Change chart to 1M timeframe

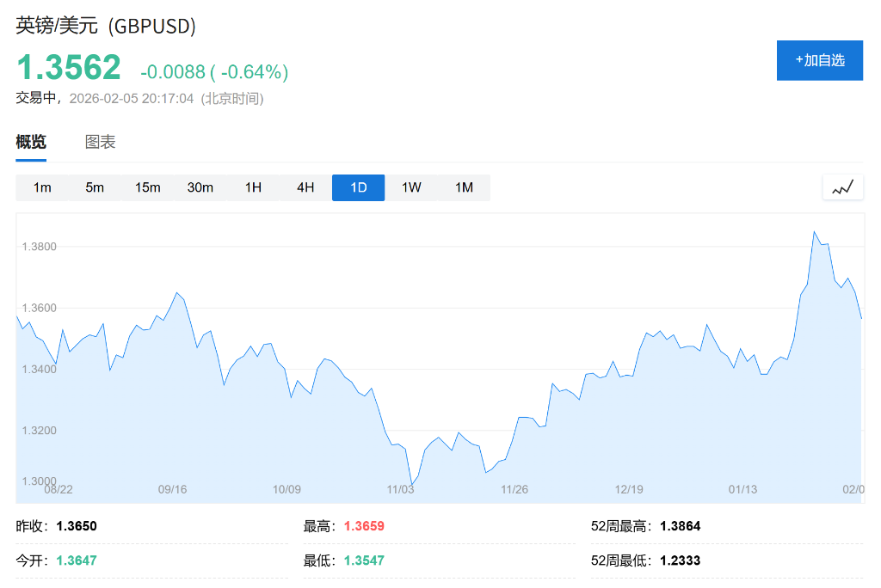(x=464, y=187)
